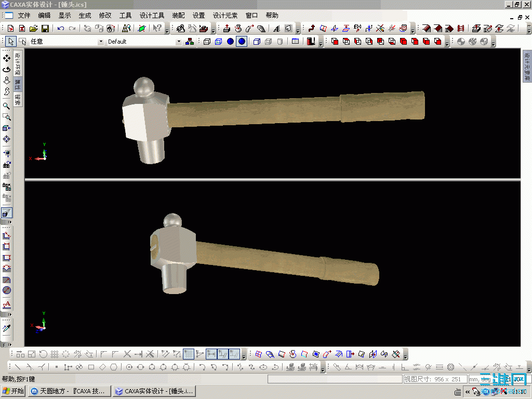Save the design with the floppy disk icon
Screen dimensions: 532x399
[x=45, y=28]
